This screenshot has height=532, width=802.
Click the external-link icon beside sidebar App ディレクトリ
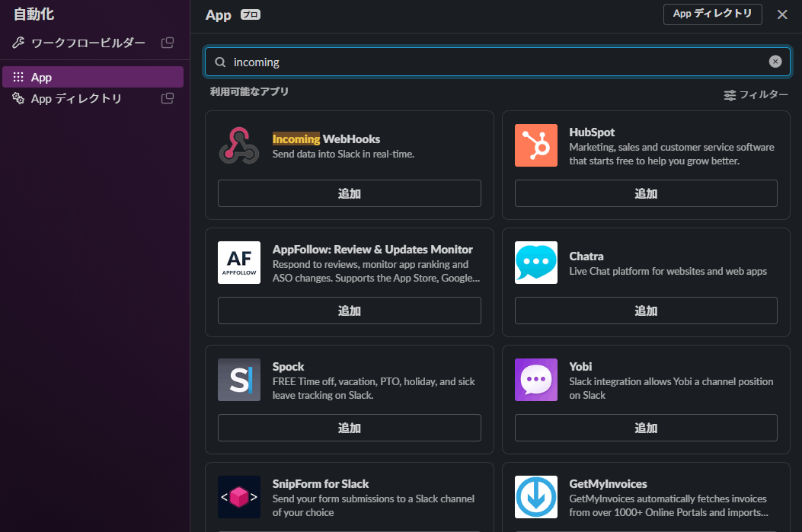point(168,98)
